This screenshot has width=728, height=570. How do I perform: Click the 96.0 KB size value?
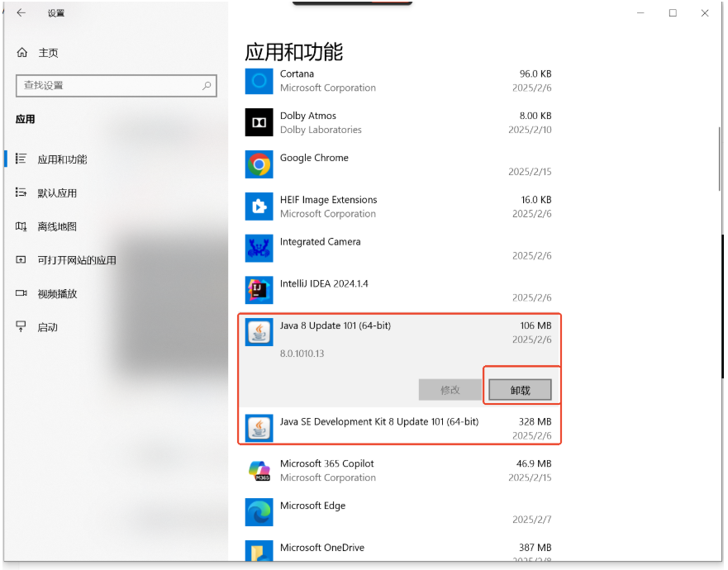click(535, 74)
